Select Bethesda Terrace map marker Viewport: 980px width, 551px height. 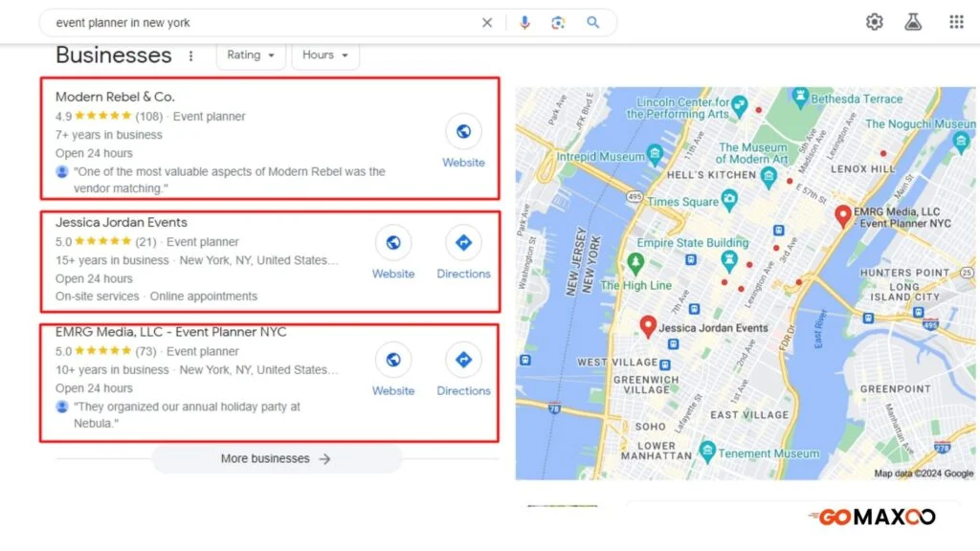(x=799, y=97)
